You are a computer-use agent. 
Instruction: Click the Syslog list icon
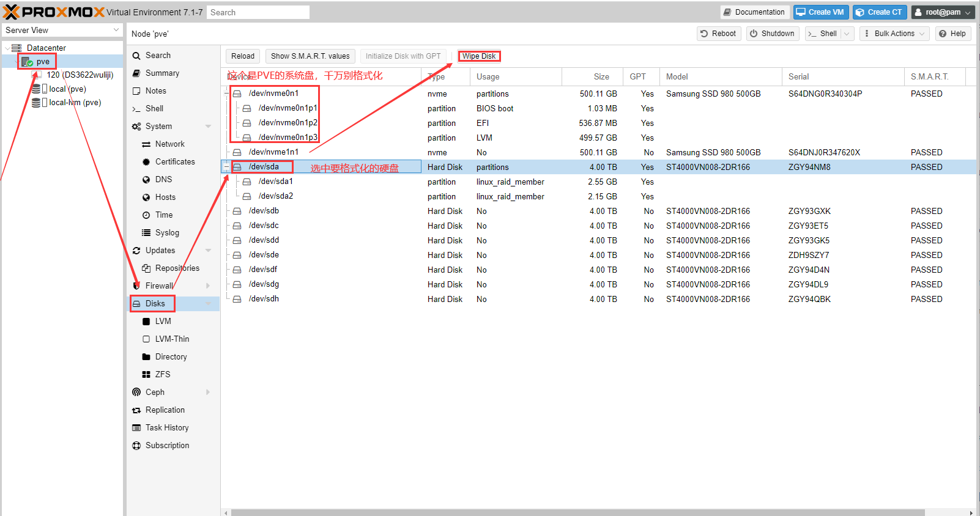click(146, 233)
